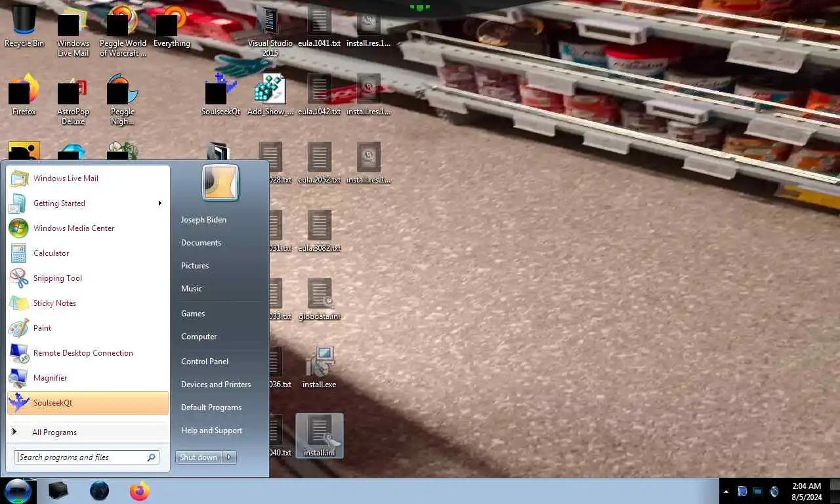
Task: Click the Shut down button
Action: pyautogui.click(x=199, y=457)
